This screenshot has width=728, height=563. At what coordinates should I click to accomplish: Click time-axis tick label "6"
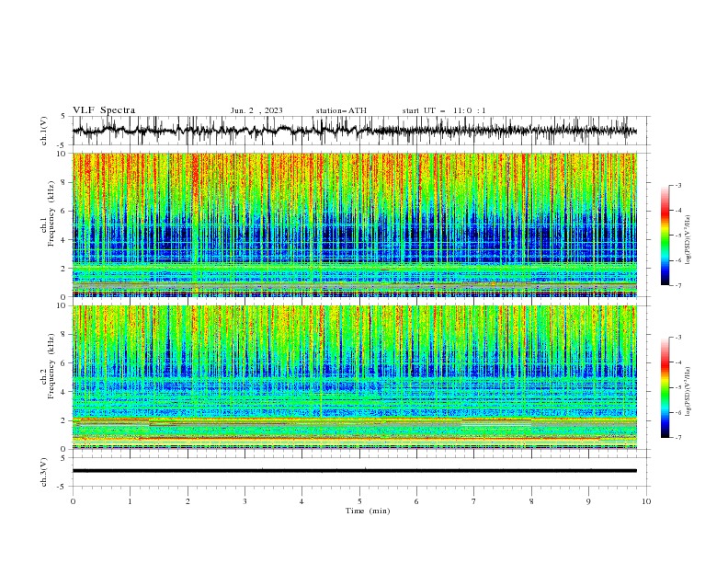click(416, 501)
